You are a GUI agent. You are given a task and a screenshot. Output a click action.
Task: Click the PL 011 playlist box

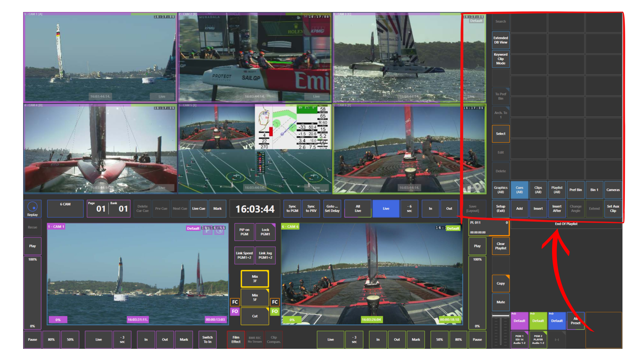pyautogui.click(x=489, y=227)
